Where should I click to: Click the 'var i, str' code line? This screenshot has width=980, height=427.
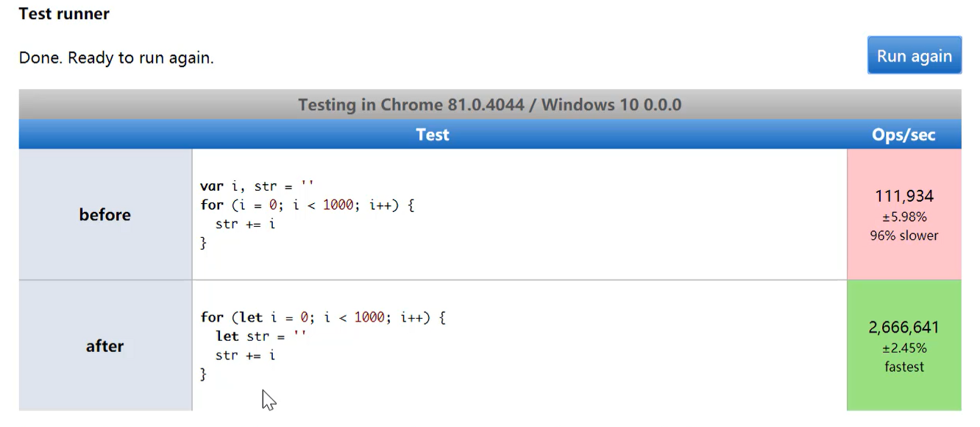[x=258, y=186]
